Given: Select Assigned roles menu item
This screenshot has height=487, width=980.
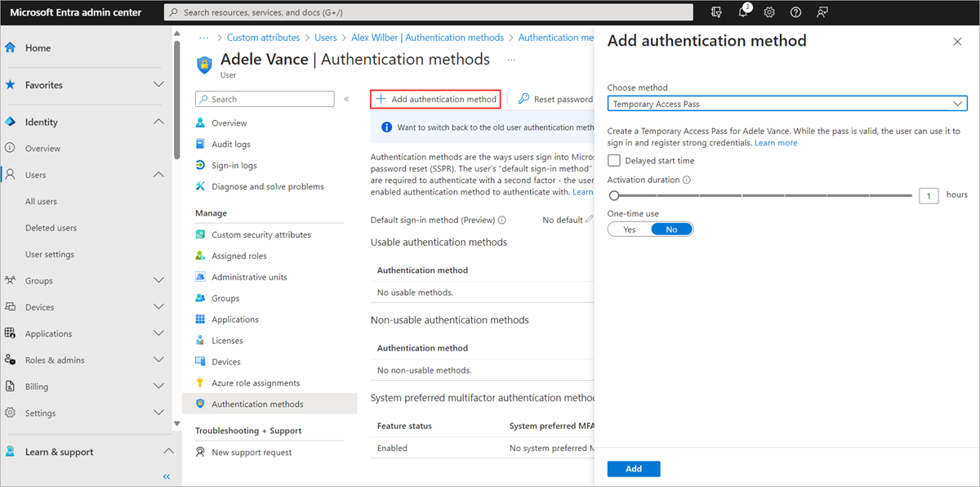Looking at the screenshot, I should [239, 256].
